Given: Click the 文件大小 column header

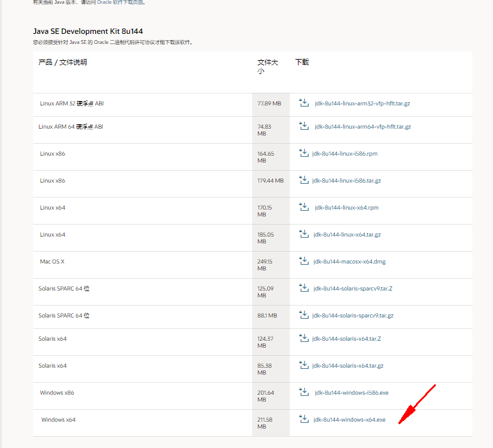Looking at the screenshot, I should pos(268,67).
